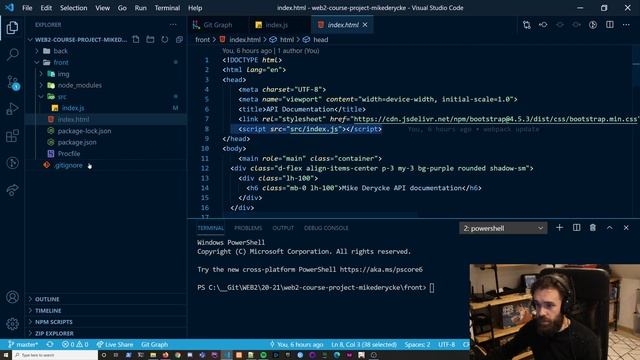
Task: Switch to the Debug Console tab
Action: [x=326, y=228]
